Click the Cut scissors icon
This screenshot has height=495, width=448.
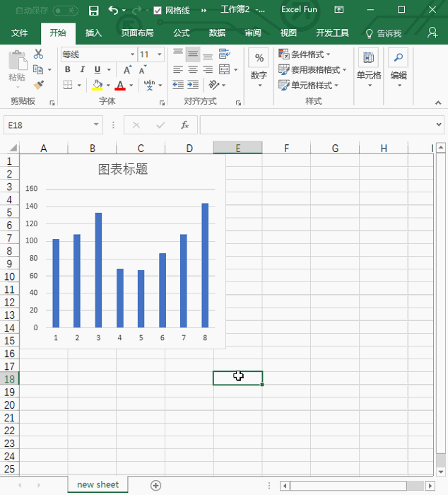(39, 54)
